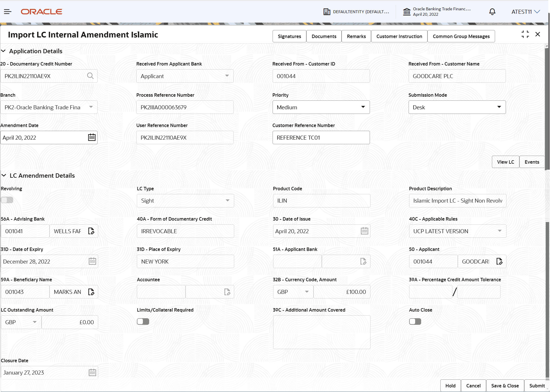Search Documentary Credit Number with magnifier icon

pos(90,76)
